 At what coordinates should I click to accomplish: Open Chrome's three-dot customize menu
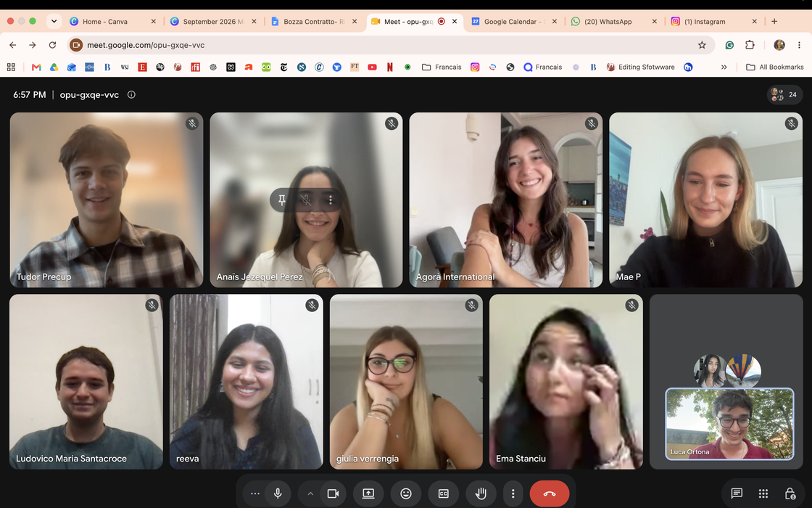(799, 45)
